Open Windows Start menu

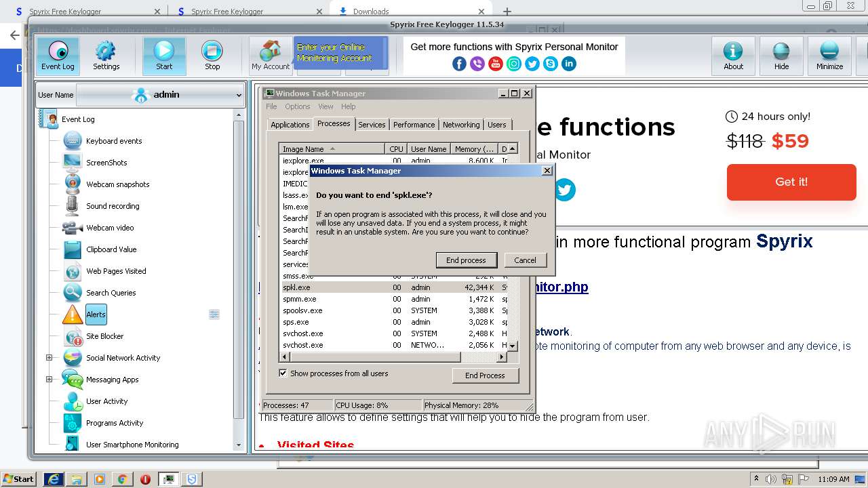[19, 479]
